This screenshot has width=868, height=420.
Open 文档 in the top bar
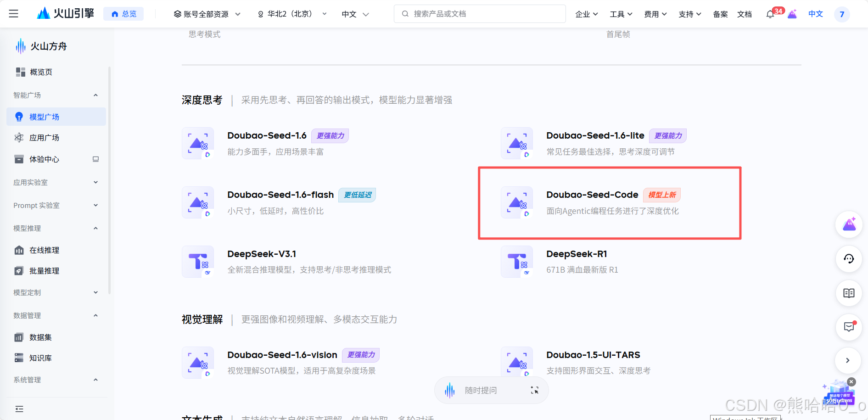tap(745, 14)
